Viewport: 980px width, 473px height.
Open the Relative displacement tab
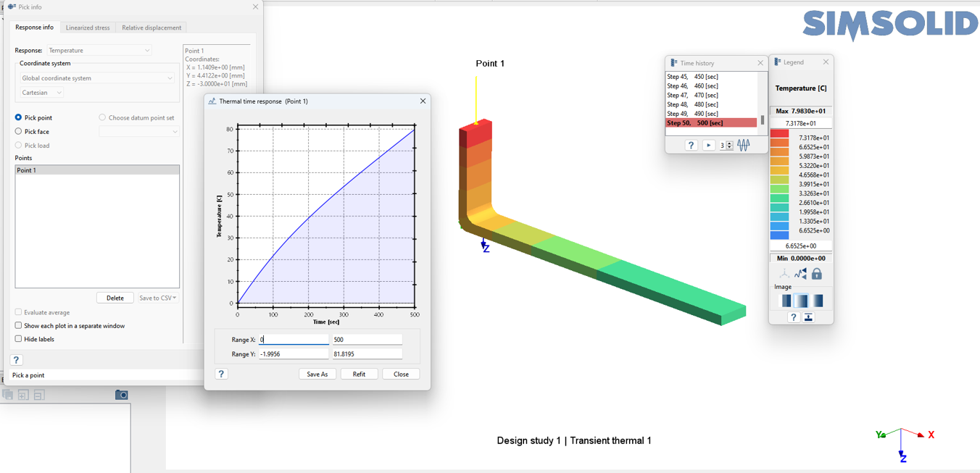click(151, 28)
